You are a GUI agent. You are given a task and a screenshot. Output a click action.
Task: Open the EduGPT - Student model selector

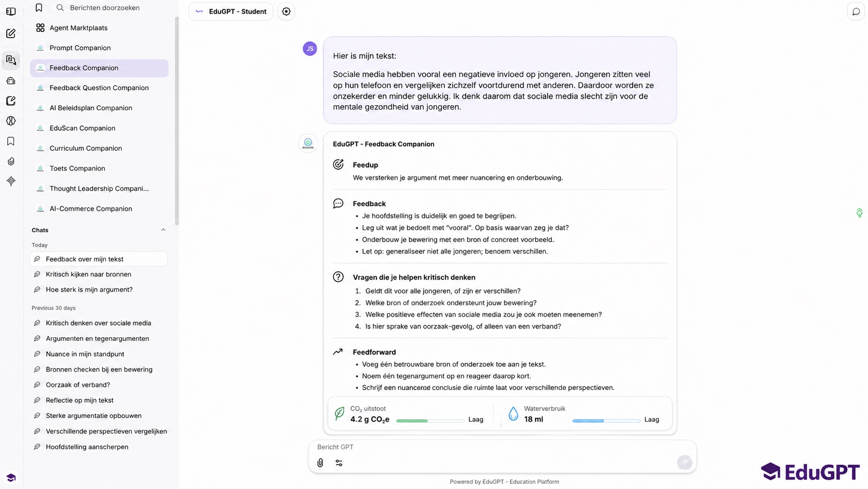231,11
